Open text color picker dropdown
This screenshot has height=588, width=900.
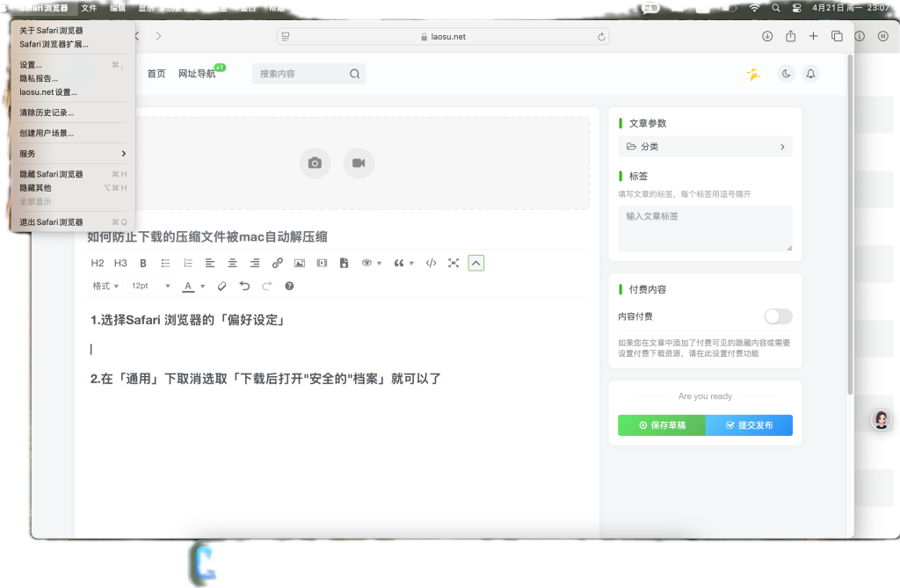pos(193,286)
